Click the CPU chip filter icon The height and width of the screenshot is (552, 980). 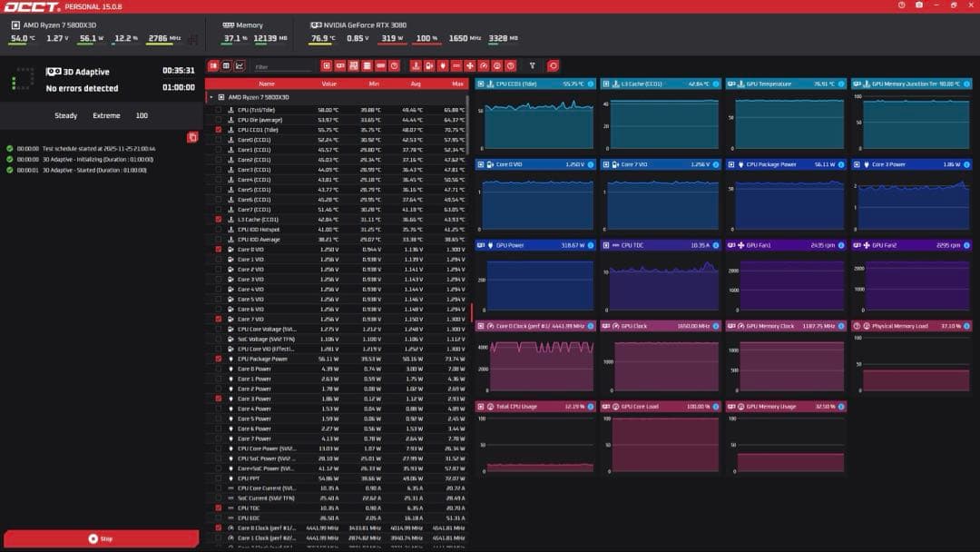click(327, 66)
